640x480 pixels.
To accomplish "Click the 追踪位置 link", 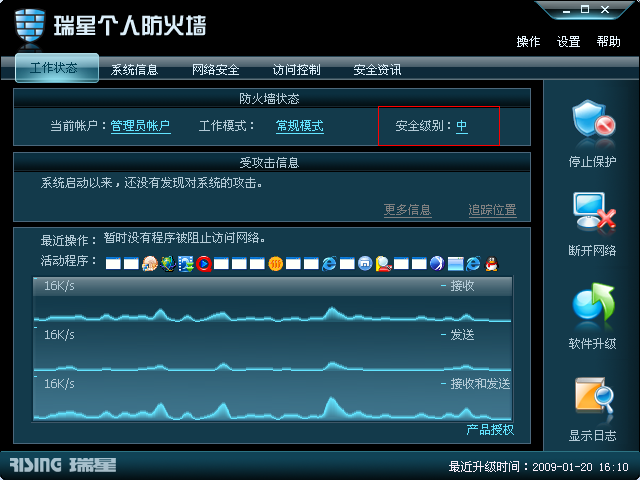I will tap(492, 210).
